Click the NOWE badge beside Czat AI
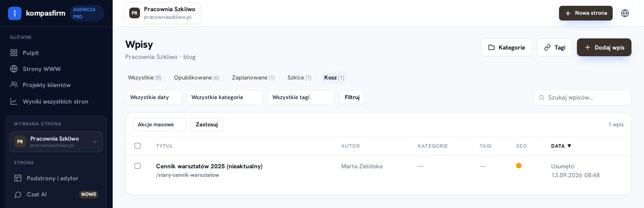This screenshot has width=644, height=208. click(x=89, y=195)
